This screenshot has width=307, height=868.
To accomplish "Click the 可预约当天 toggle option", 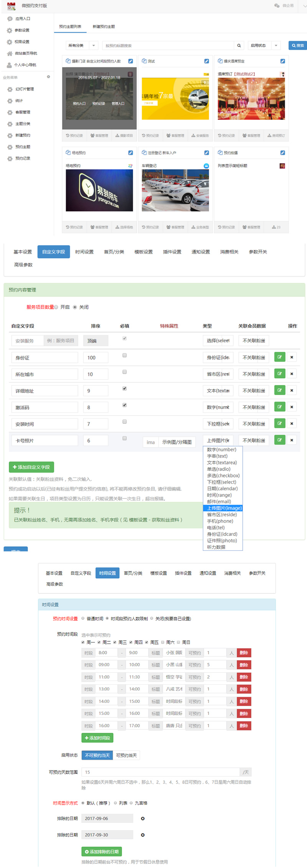I will (126, 755).
